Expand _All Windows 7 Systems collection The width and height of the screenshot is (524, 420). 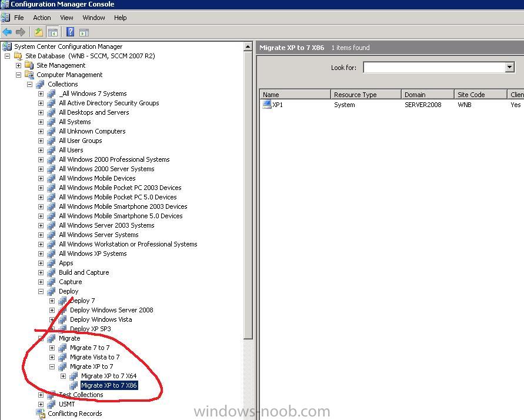coord(41,94)
